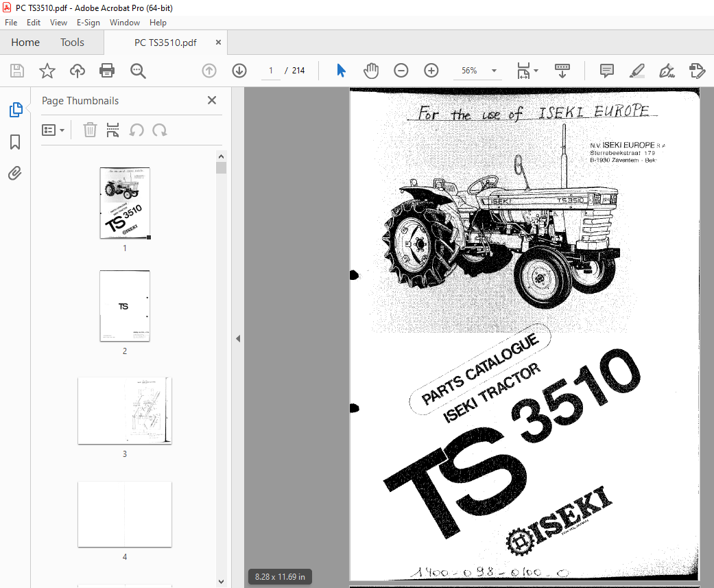Go to previous page arrow
This screenshot has height=588, width=714.
[x=209, y=71]
